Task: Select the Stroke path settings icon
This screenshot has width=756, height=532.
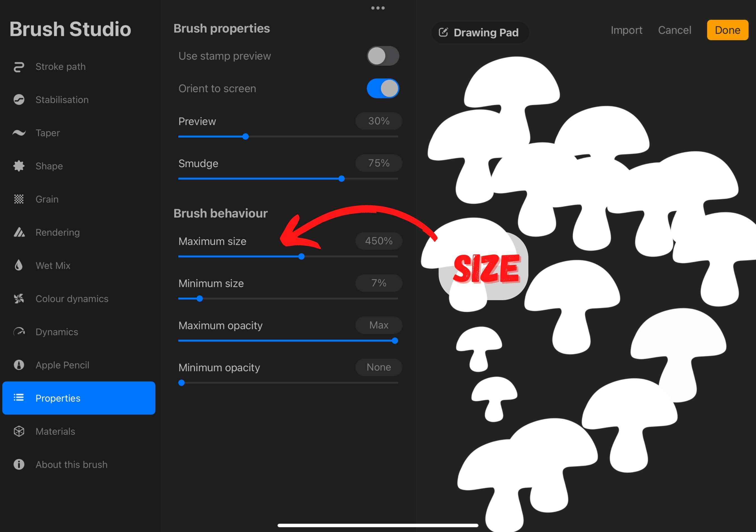Action: point(19,67)
